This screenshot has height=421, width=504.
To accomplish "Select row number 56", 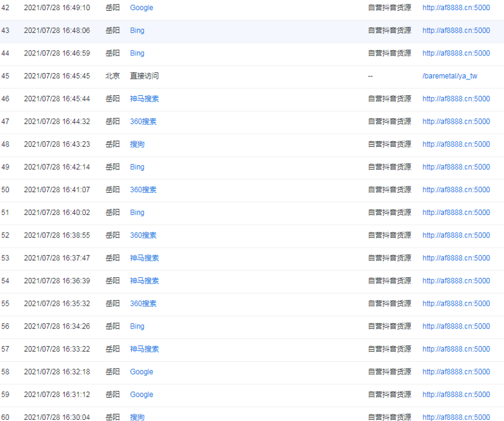I will tap(5, 326).
